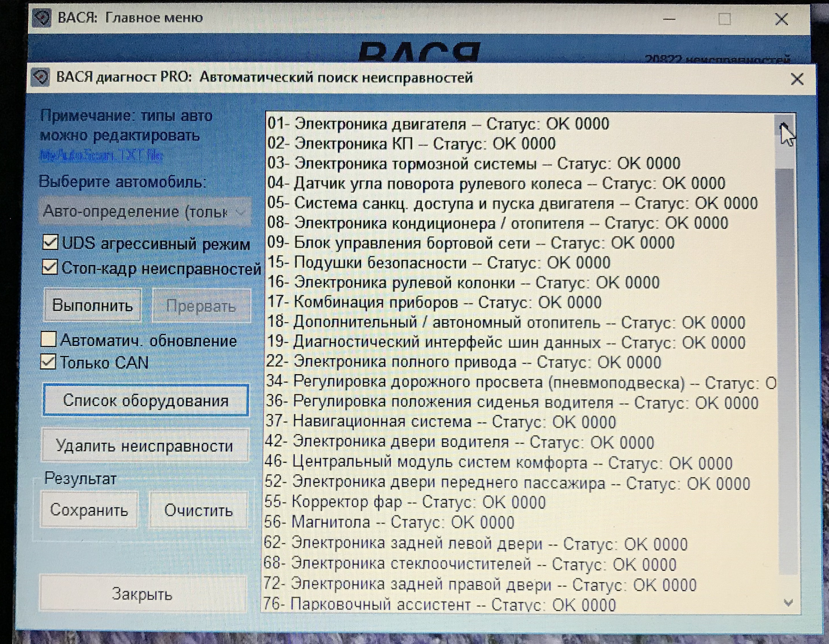Select row 15- Подушки безопасности
Image resolution: width=829 pixels, height=644 pixels.
coord(439,262)
